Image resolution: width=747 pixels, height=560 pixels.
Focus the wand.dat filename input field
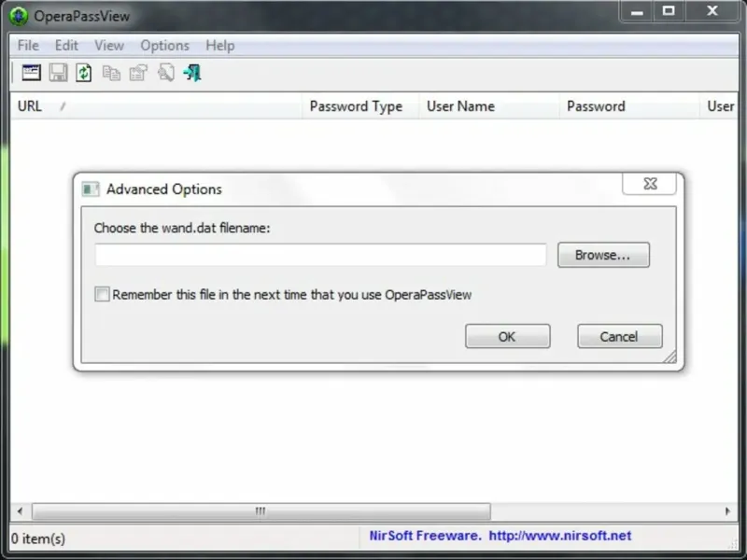click(320, 255)
